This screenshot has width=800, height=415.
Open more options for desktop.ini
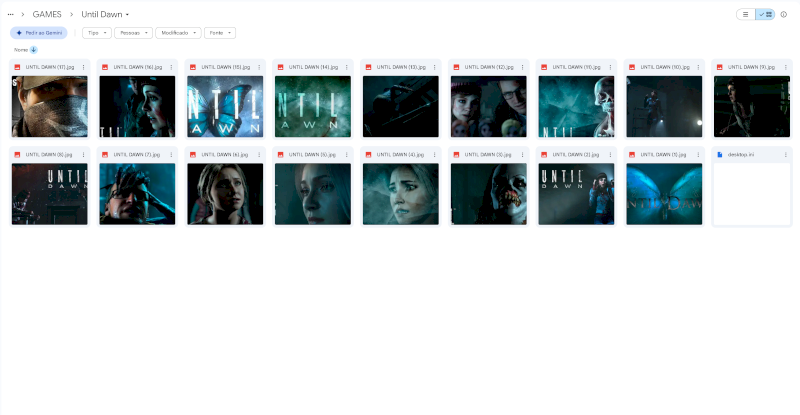[x=786, y=155]
